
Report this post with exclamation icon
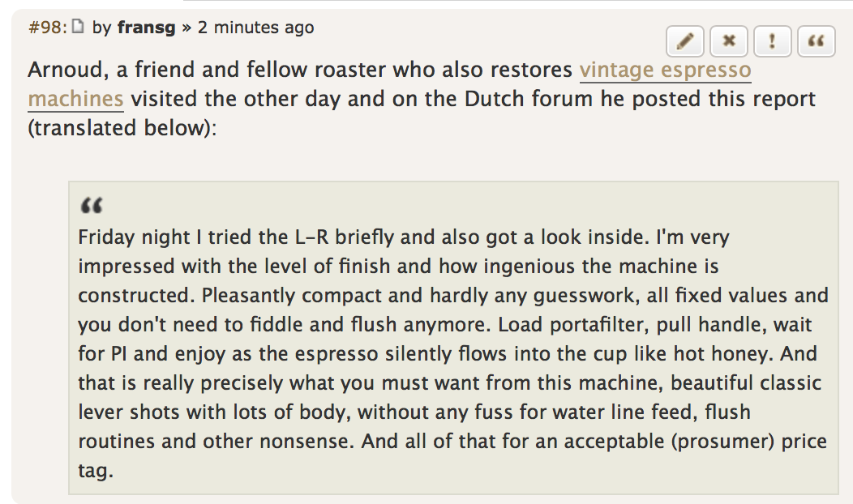coord(773,41)
